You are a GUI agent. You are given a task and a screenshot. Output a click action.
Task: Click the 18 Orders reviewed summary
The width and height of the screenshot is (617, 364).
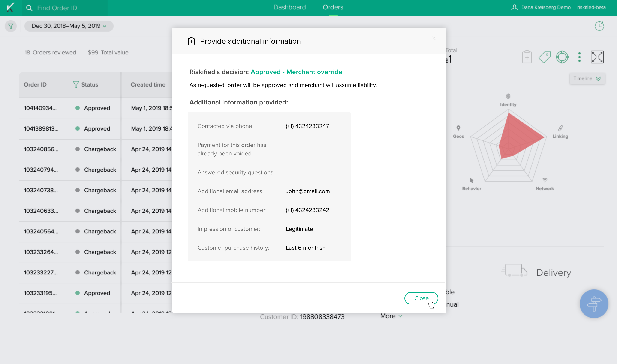click(x=50, y=52)
